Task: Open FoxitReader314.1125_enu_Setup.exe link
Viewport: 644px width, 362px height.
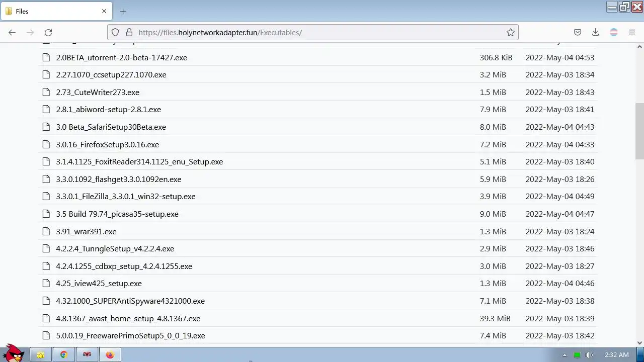Action: [139, 161]
